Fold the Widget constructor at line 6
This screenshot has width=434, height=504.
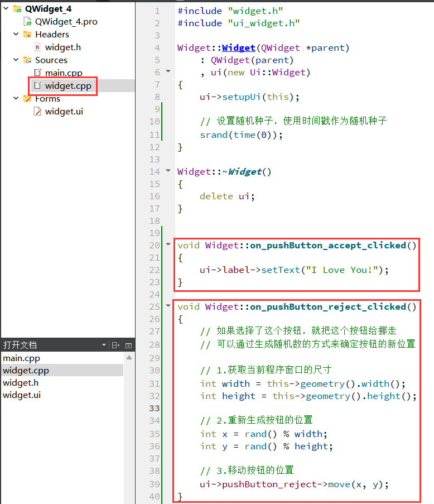pyautogui.click(x=168, y=71)
